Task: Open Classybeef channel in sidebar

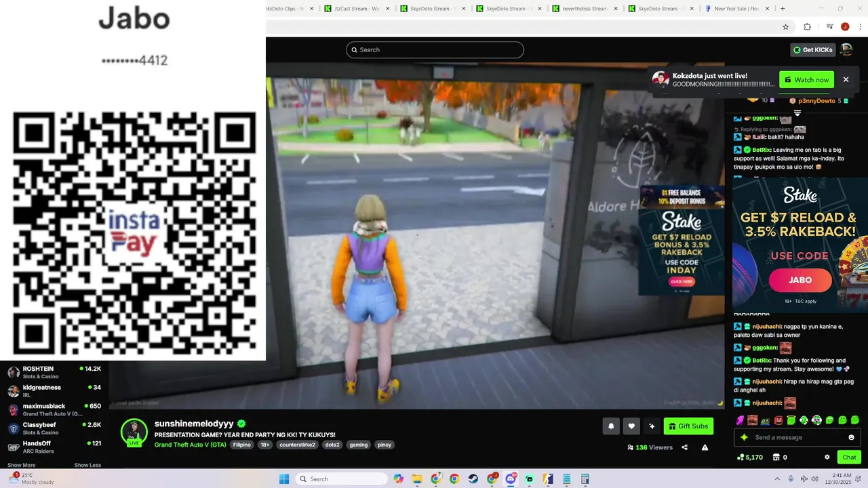Action: (x=54, y=428)
